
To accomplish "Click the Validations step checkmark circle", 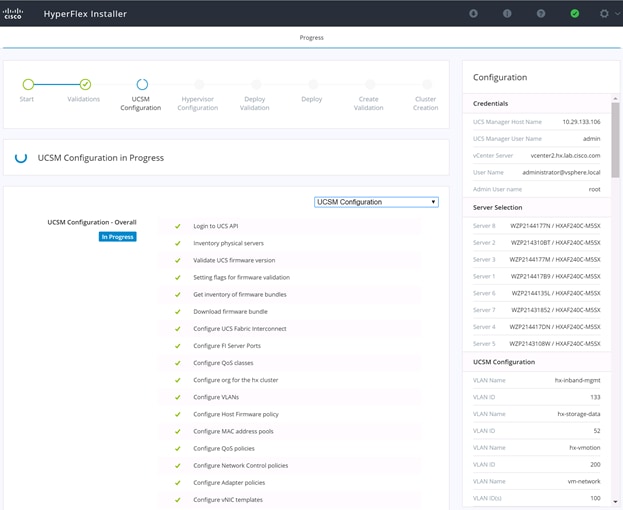I will click(x=85, y=84).
